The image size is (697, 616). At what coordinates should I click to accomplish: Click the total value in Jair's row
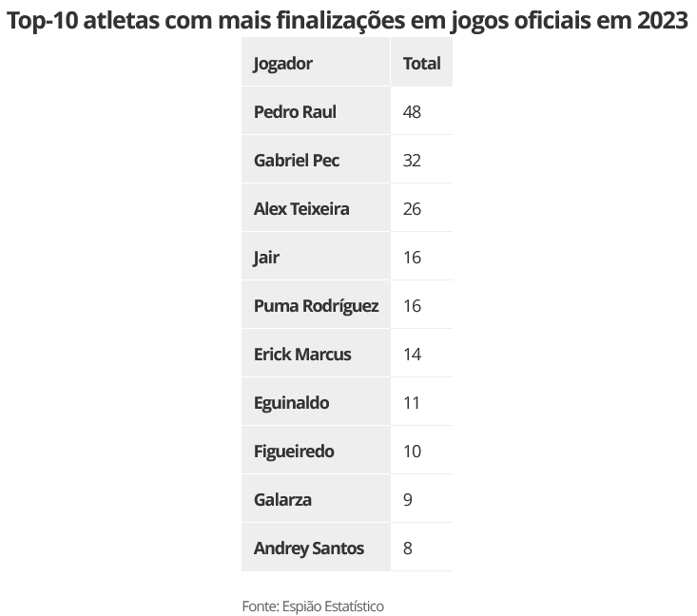coord(412,258)
